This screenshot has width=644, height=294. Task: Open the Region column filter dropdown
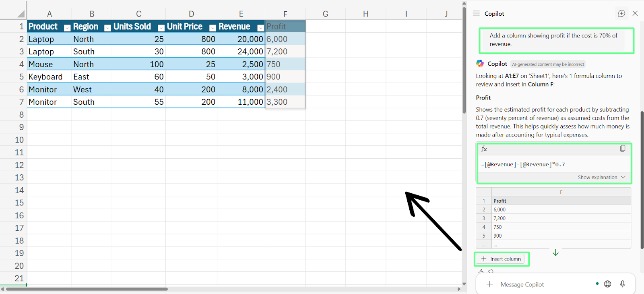(x=107, y=28)
